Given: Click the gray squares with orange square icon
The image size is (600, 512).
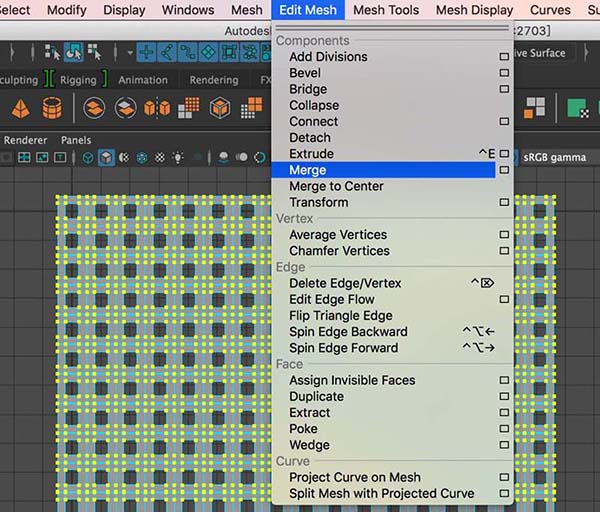Looking at the screenshot, I should point(534,108).
